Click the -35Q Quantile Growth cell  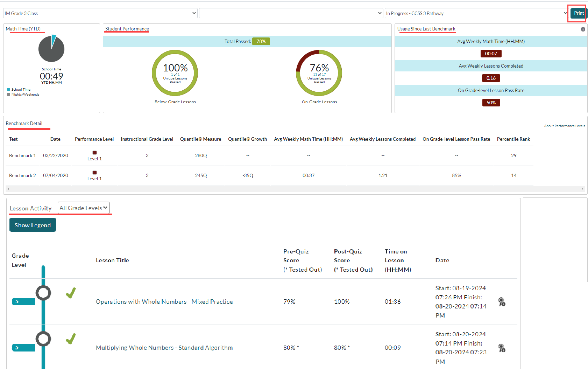coord(248,176)
